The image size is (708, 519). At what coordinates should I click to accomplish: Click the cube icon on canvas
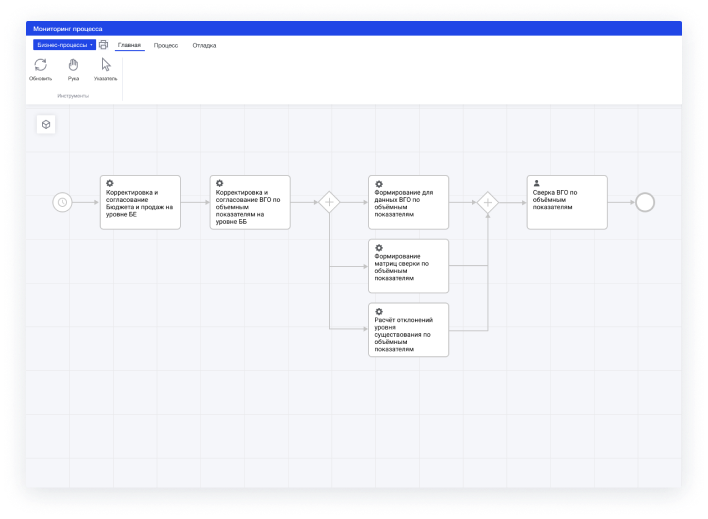[x=46, y=125]
